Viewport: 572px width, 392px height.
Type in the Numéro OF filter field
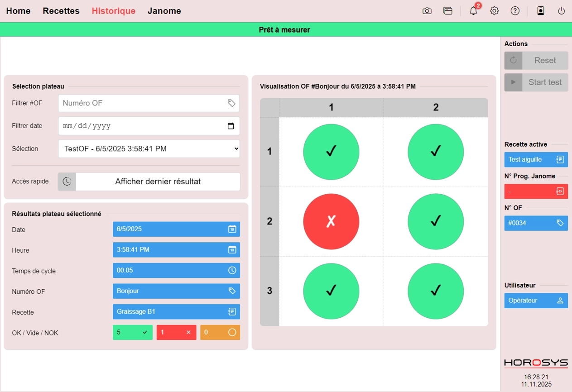[143, 103]
